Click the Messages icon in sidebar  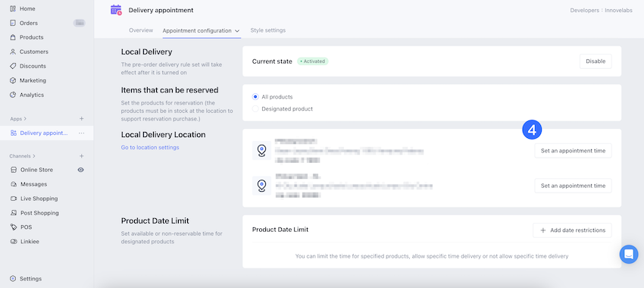(x=14, y=184)
